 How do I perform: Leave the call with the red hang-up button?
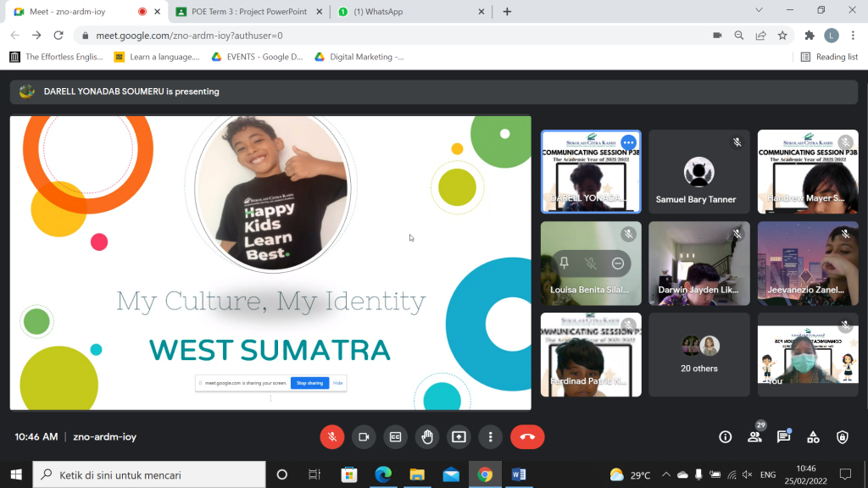(527, 437)
